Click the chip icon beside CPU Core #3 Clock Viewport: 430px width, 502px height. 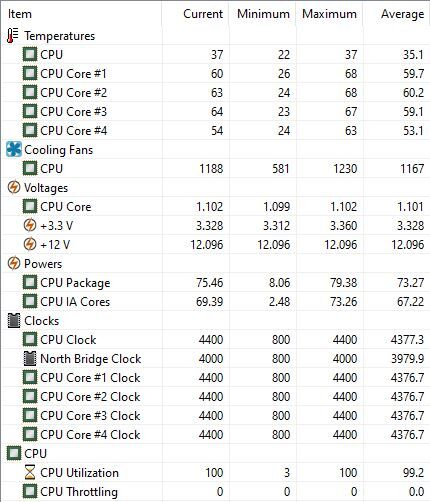click(x=30, y=415)
